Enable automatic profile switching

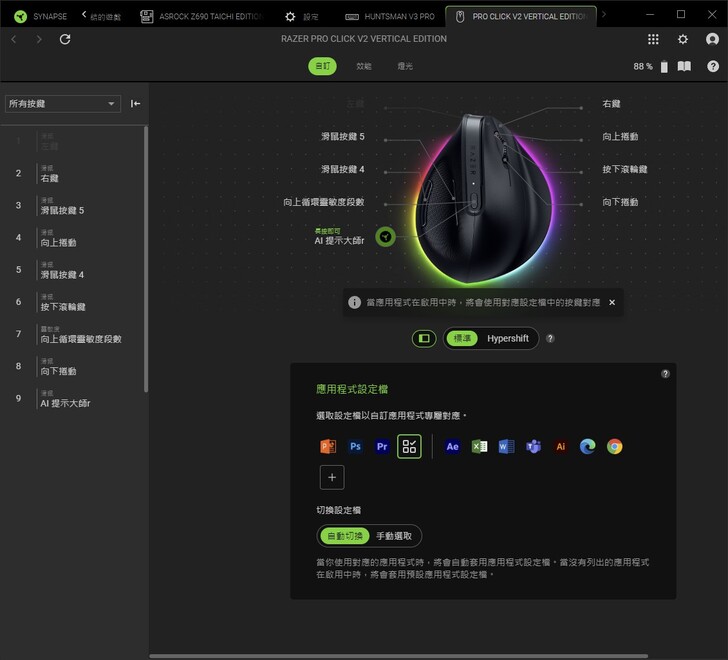tap(344, 536)
